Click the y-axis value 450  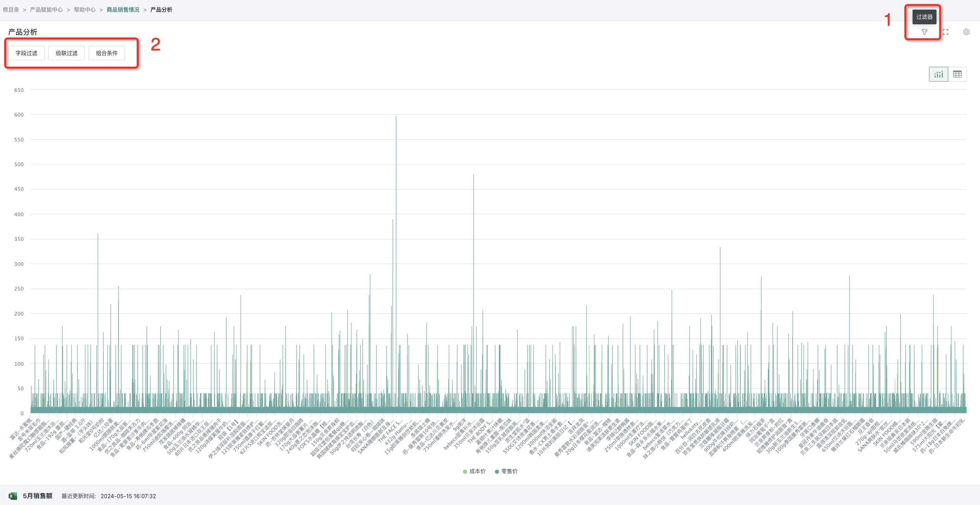(19, 189)
